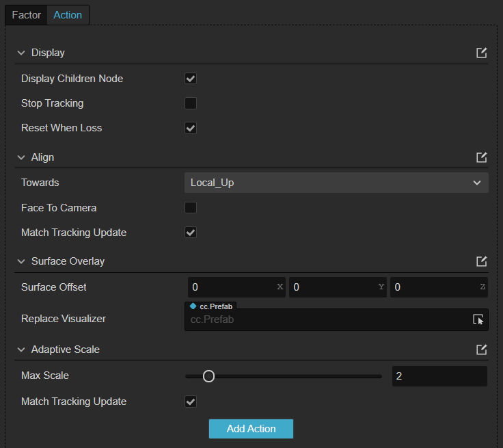Click the Align section external link icon
The image size is (503, 448).
481,157
